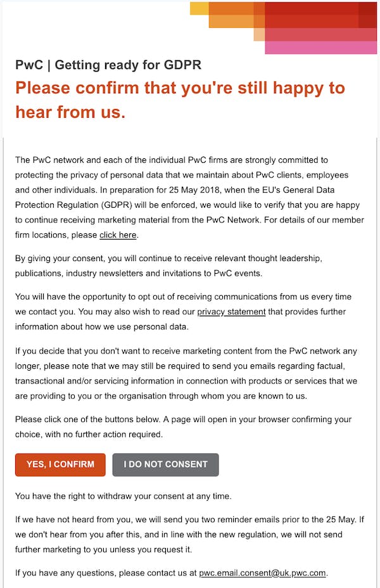Click the "YES, I CONFIRM" button
Image resolution: width=380 pixels, height=588 pixels.
tap(60, 464)
